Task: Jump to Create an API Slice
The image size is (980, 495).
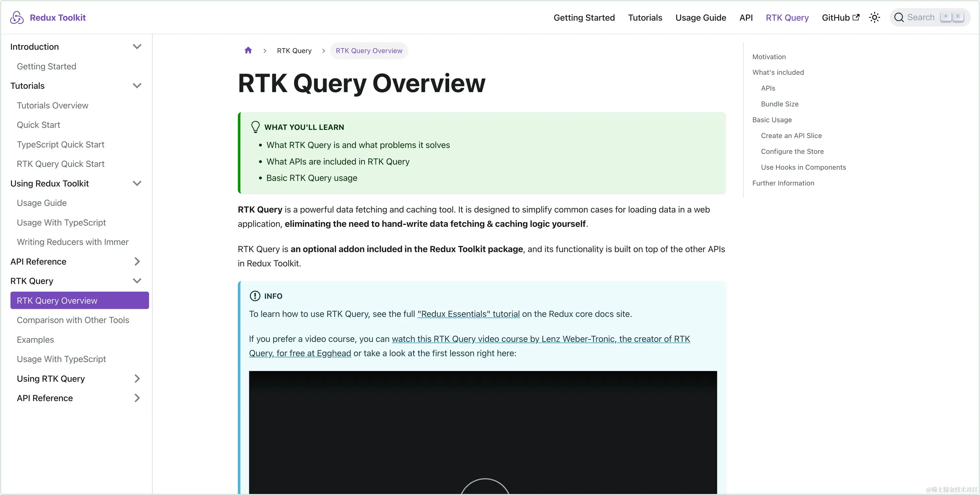Action: click(x=791, y=136)
